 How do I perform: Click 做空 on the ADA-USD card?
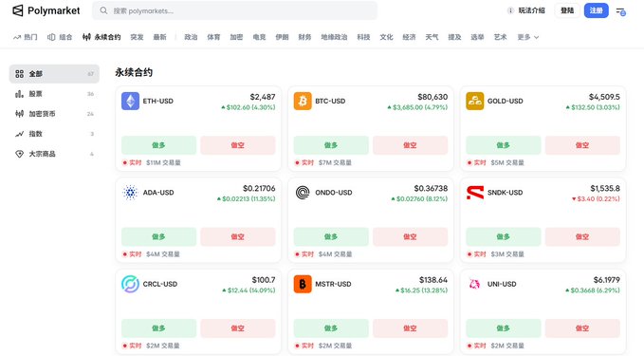tap(238, 236)
